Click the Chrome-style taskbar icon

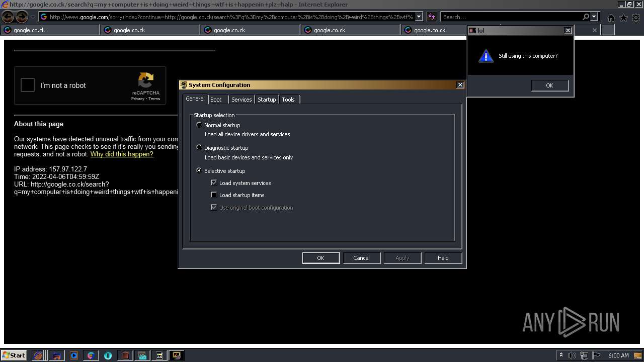pos(91,355)
